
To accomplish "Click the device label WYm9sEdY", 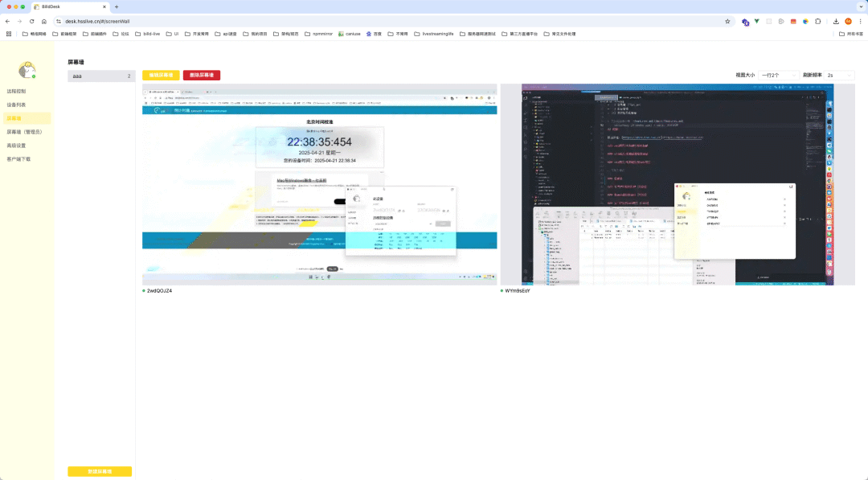I will coord(518,291).
